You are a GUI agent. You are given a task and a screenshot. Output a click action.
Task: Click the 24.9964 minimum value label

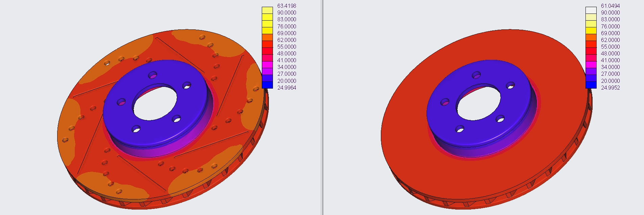pyautogui.click(x=286, y=88)
